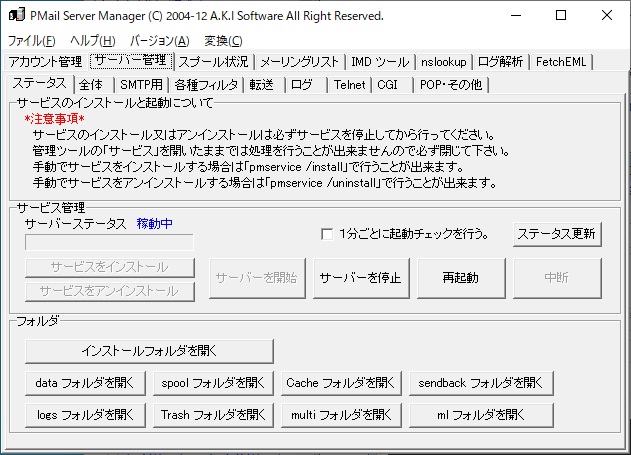Open the Telnet sub-tab
The height and width of the screenshot is (455, 631).
(x=350, y=85)
